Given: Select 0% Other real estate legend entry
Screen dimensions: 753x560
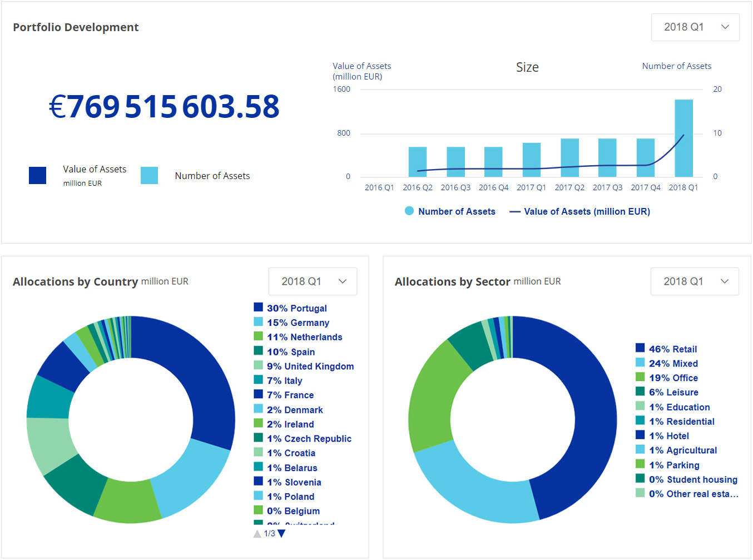Looking at the screenshot, I should (687, 494).
